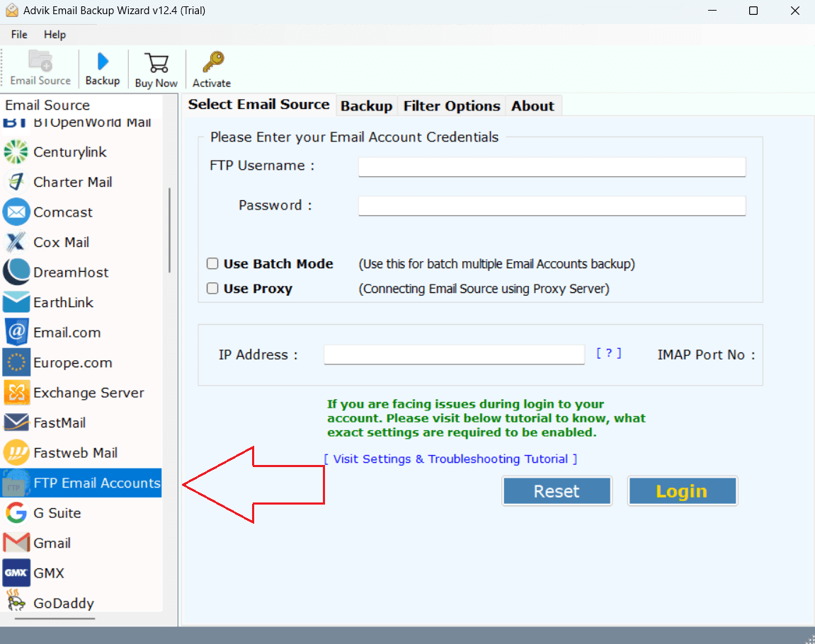The height and width of the screenshot is (644, 815).
Task: Select the EarthLink envelope icon
Action: pyautogui.click(x=16, y=302)
